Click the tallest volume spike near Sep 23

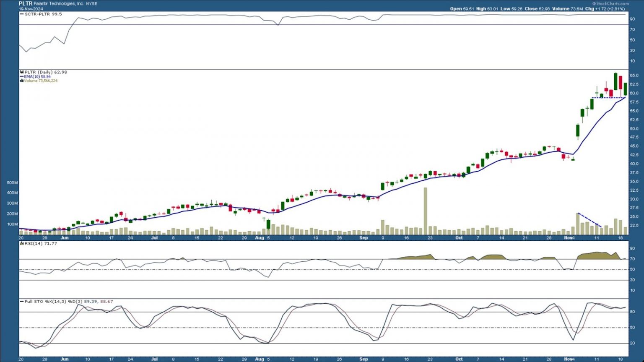(x=425, y=211)
